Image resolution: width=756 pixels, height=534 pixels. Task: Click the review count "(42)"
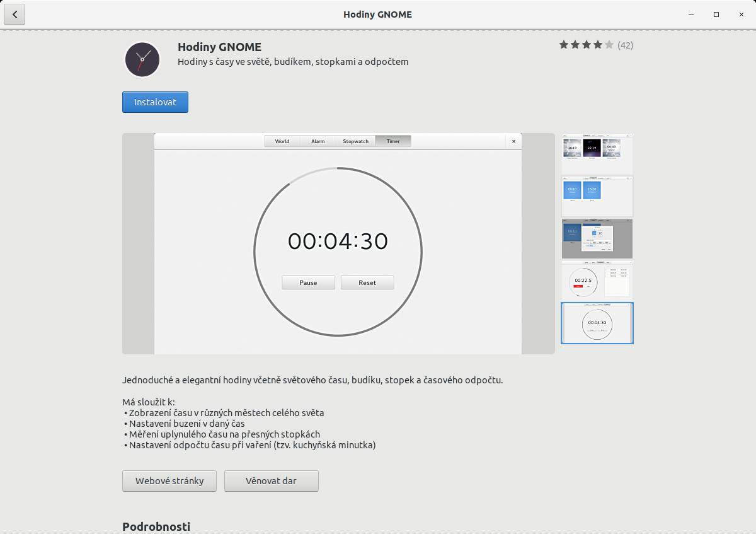(x=626, y=45)
